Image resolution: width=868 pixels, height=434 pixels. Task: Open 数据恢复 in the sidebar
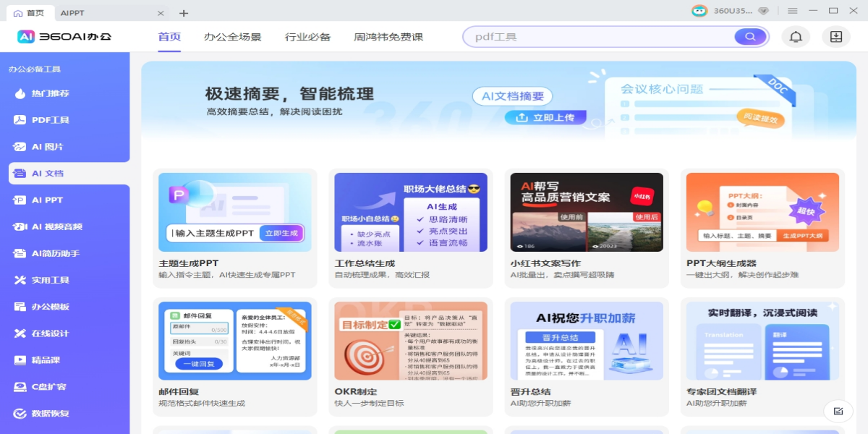click(x=51, y=414)
